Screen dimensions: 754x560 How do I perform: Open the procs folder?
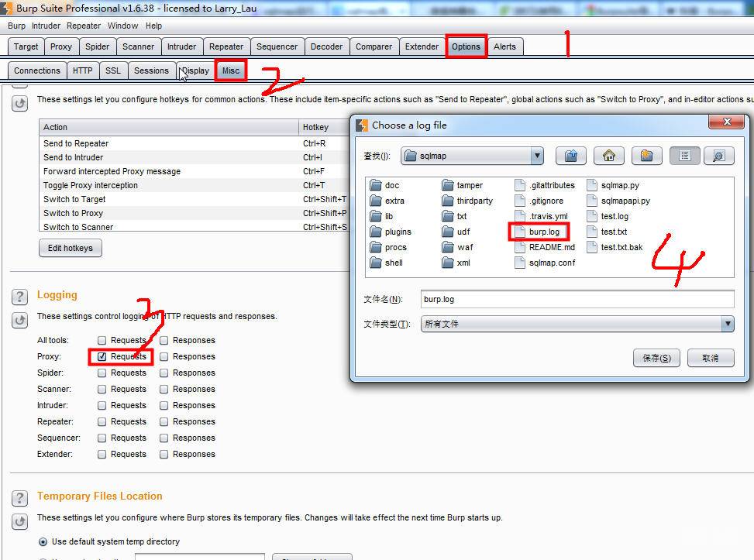tap(388, 247)
